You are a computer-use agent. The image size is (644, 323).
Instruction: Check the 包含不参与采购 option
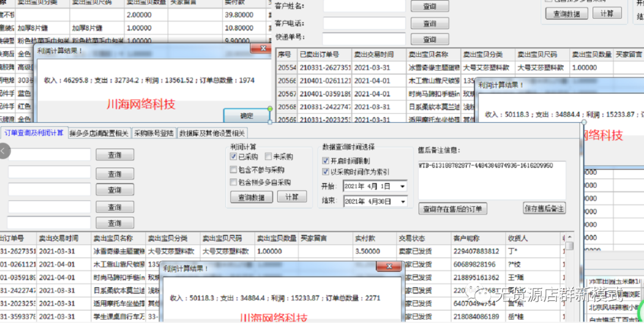coord(233,169)
